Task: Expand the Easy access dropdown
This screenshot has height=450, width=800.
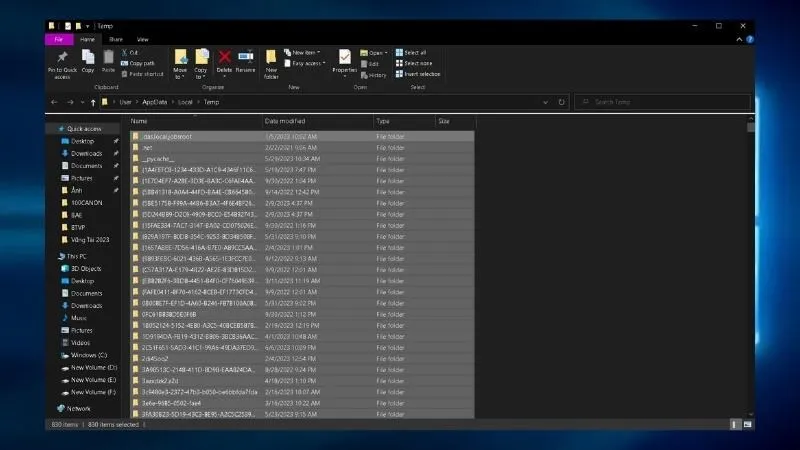Action: [306, 63]
